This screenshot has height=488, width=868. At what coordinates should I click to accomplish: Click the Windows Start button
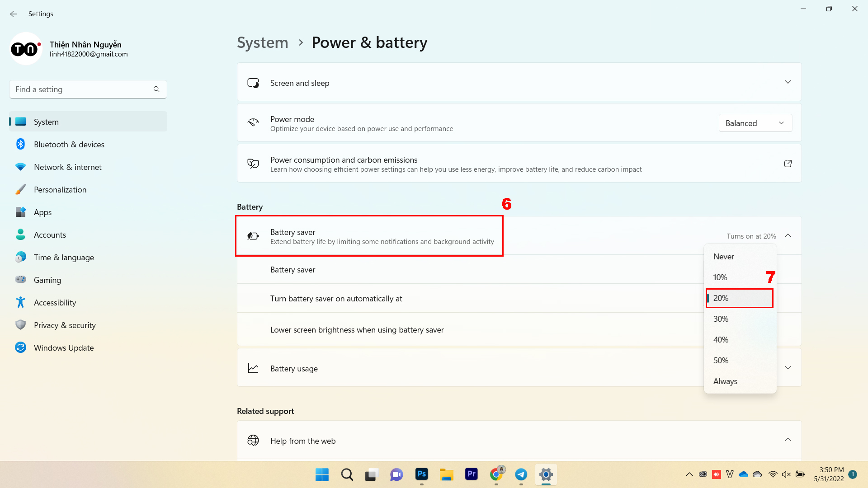(x=322, y=474)
